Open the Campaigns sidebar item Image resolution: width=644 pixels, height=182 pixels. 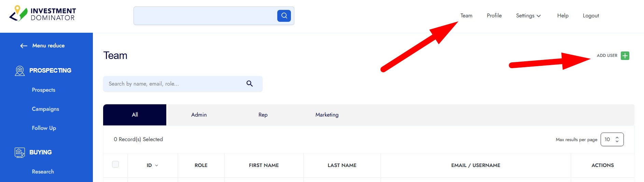(45, 109)
